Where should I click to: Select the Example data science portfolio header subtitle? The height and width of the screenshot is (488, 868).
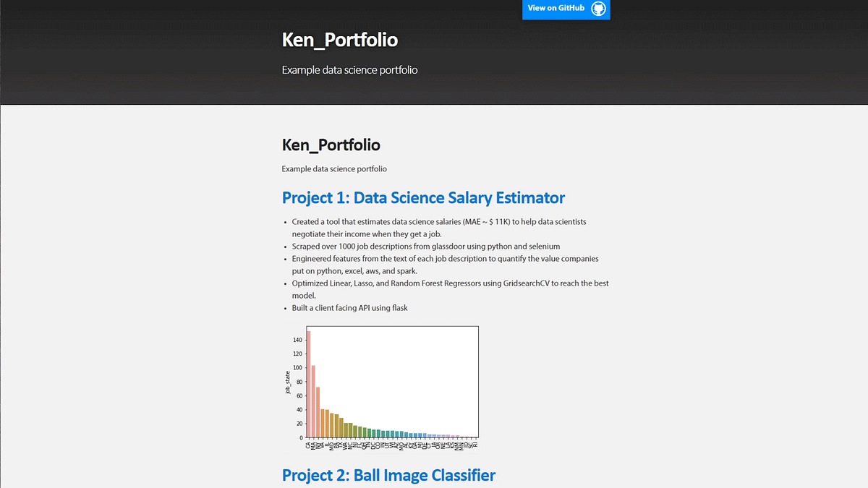click(349, 69)
